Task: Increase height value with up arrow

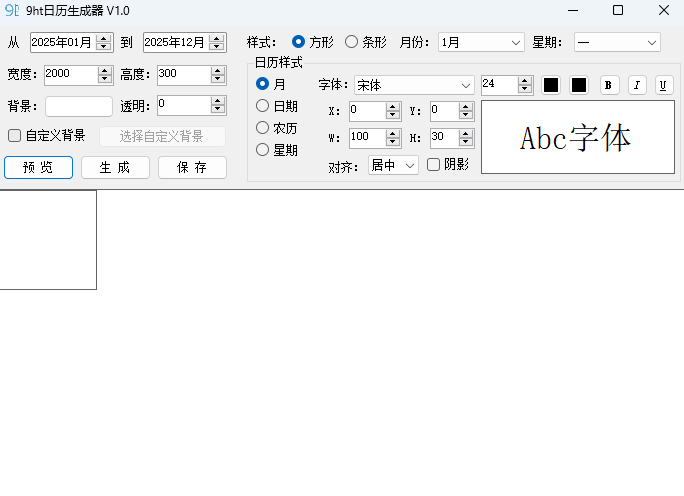Action: pyautogui.click(x=217, y=71)
